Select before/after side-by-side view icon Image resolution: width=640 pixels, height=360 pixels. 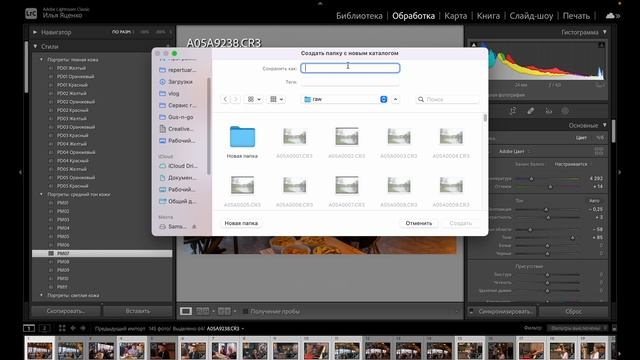pyautogui.click(x=224, y=311)
